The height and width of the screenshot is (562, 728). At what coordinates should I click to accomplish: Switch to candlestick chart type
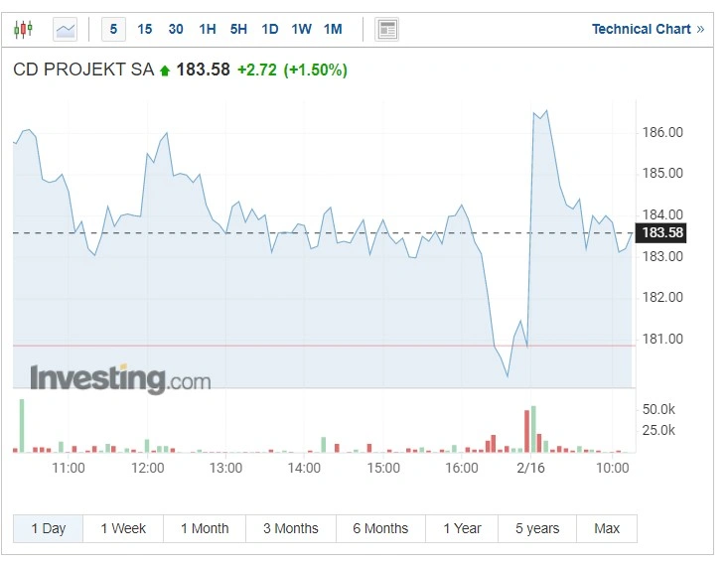point(23,29)
